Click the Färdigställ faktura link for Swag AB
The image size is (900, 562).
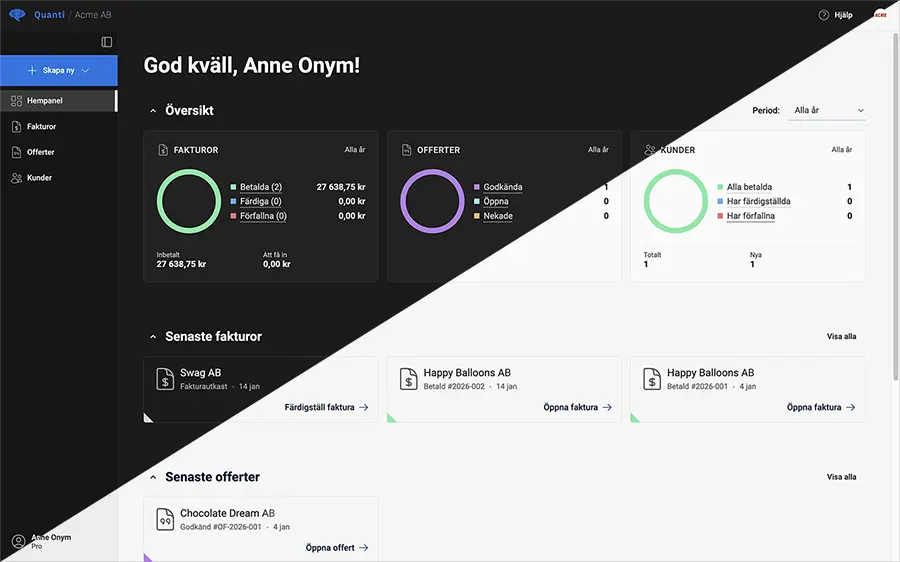click(x=326, y=407)
